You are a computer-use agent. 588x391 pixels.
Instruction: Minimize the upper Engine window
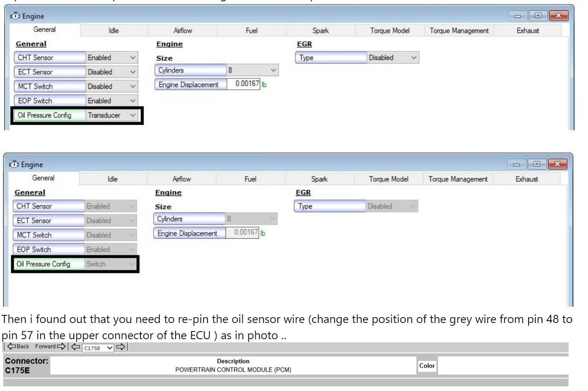pyautogui.click(x=518, y=16)
